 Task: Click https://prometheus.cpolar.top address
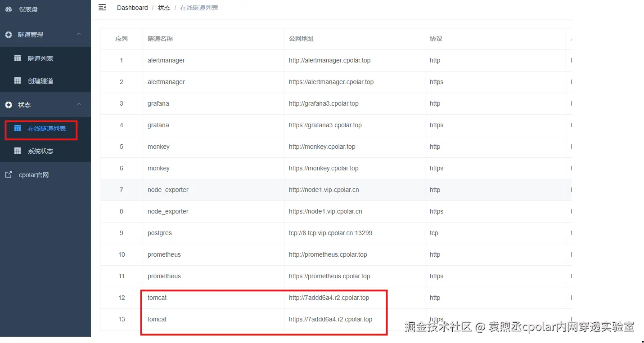click(329, 276)
